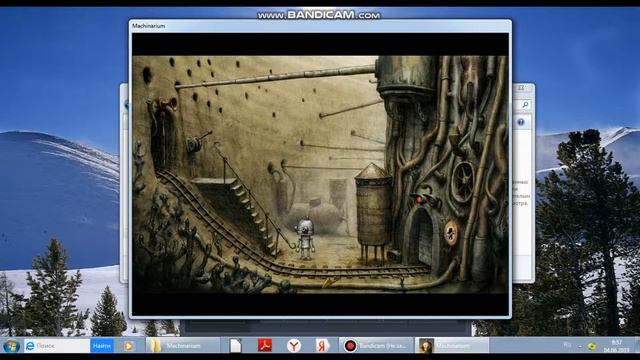Screen dimensions: 640x360
Task: Click the Machinarium window title bar
Action: tap(320, 26)
